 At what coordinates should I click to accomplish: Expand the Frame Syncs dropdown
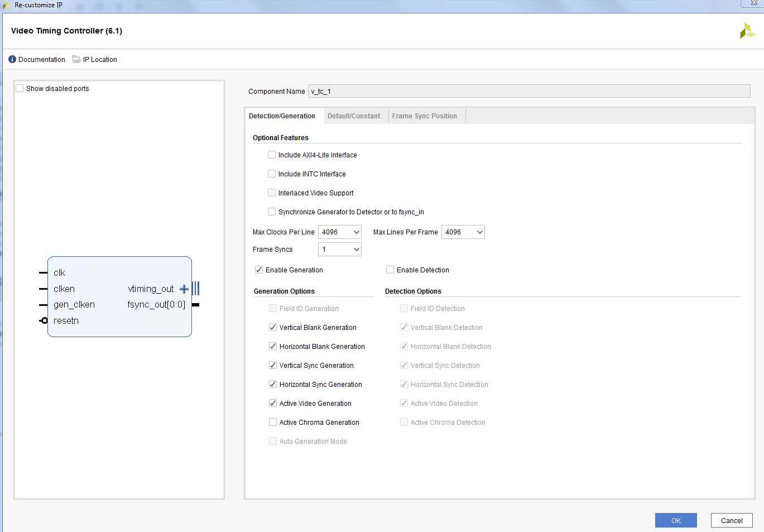click(x=339, y=250)
